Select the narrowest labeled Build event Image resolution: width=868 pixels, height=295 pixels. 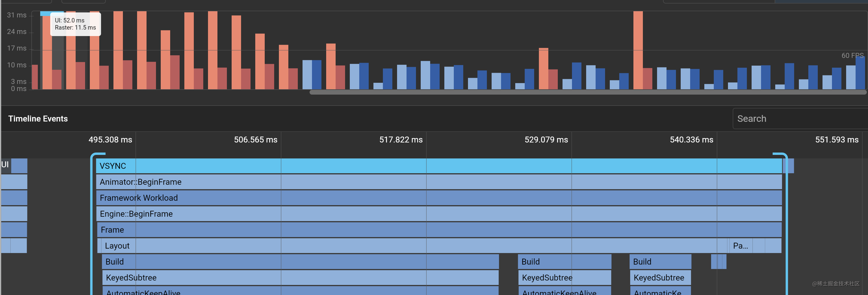click(660, 262)
